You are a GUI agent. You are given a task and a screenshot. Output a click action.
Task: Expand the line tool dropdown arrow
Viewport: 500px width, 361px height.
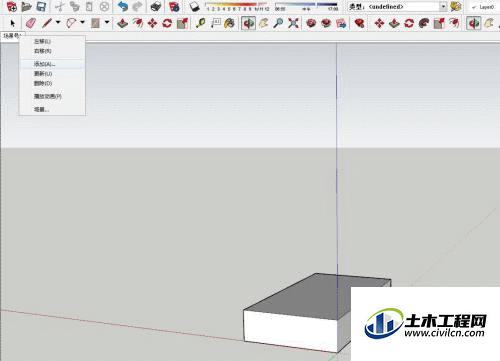58,22
